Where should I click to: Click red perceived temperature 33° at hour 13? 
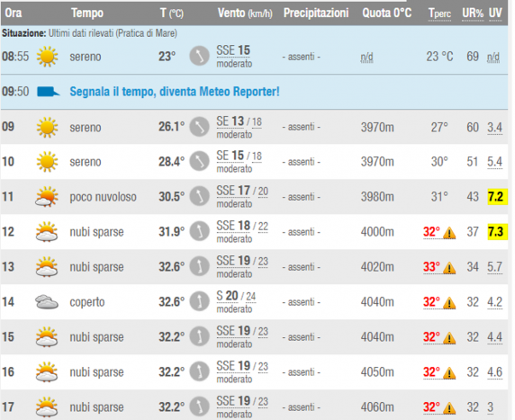[x=431, y=267]
